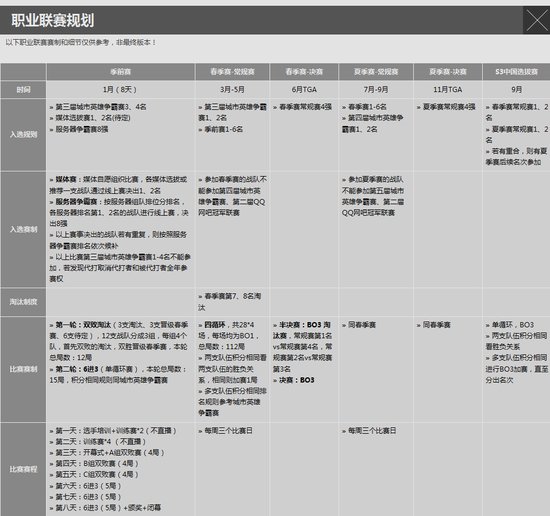Click the notice beginning 以下职业联赛赛制和细节仅供参考
Image resolution: width=550 pixels, height=516 pixels.
coord(81,42)
